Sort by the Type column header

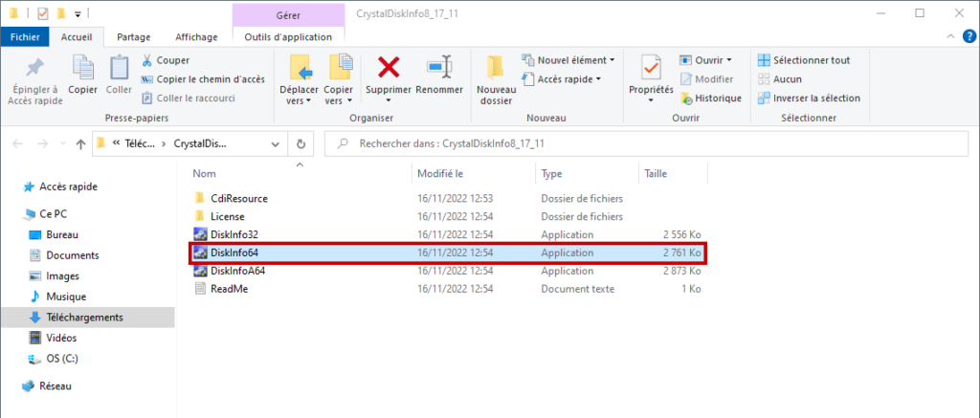click(552, 174)
